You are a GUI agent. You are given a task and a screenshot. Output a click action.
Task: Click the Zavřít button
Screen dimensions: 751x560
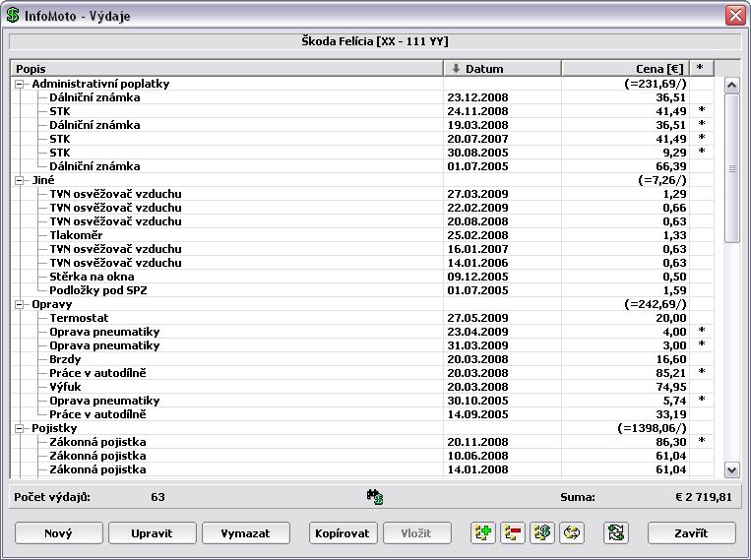pos(691,533)
